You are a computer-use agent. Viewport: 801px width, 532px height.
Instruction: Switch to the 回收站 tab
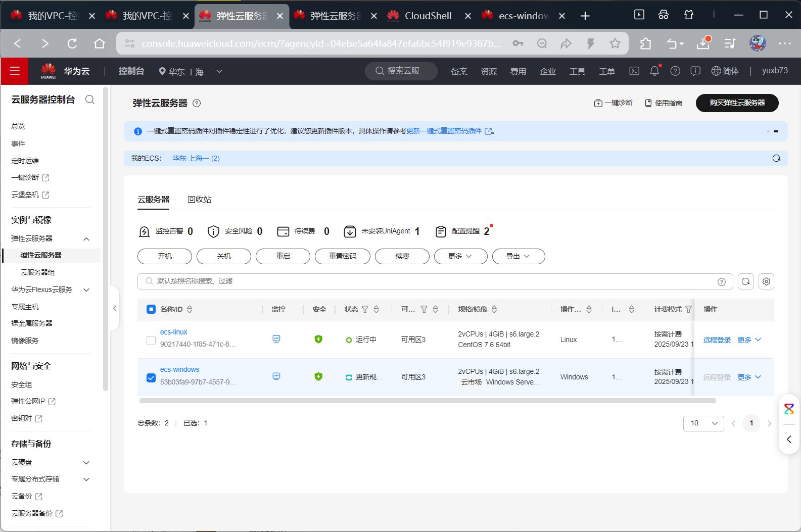tap(200, 200)
